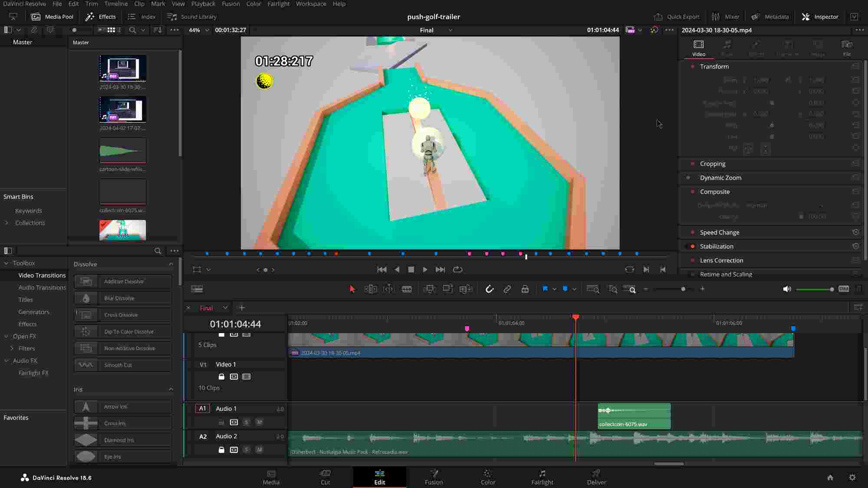This screenshot has width=868, height=488.
Task: Select the collectcoin-6075.wav clip thumbnail
Action: (123, 192)
